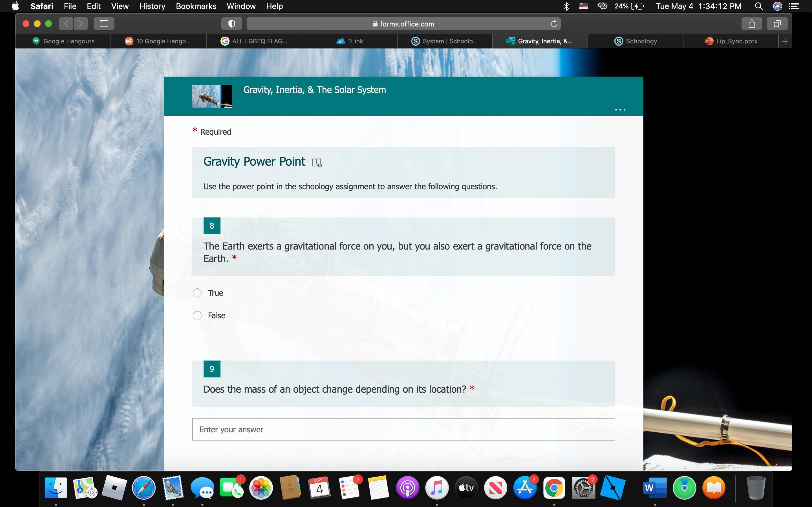Viewport: 812px width, 507px height.
Task: Click the privacy shield icon in toolbar
Action: (231, 23)
